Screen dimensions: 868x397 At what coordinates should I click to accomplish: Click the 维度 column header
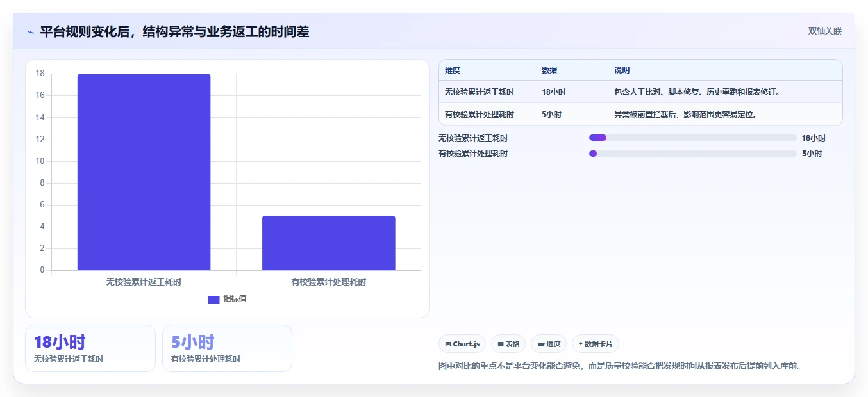click(453, 70)
